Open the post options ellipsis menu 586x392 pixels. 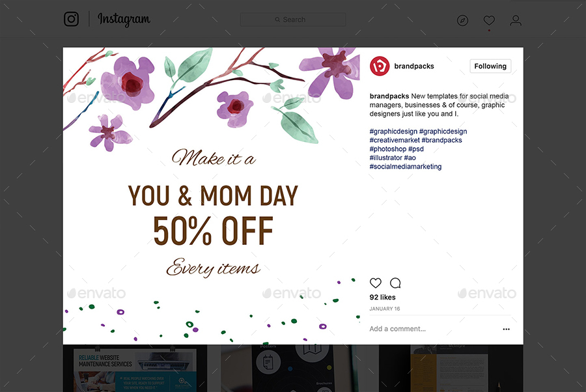click(x=506, y=329)
